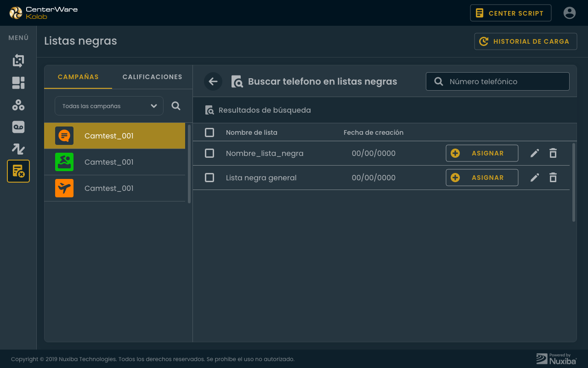Open the dashboard icon in sidebar
588x368 pixels.
click(18, 83)
